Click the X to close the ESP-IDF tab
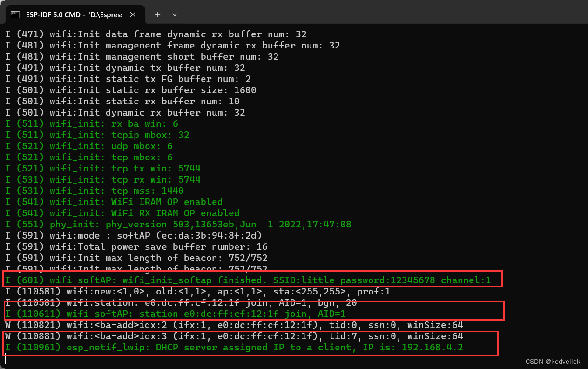588x369 pixels. (x=133, y=14)
